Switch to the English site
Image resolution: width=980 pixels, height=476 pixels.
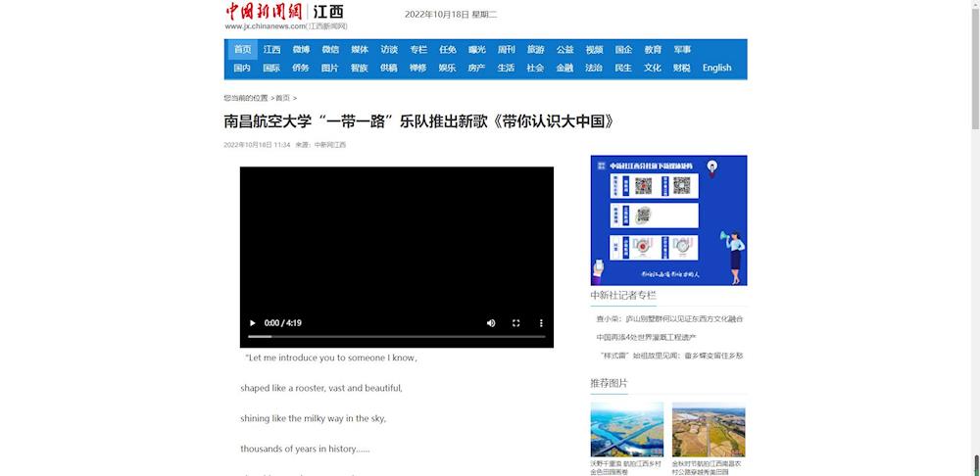click(x=716, y=69)
